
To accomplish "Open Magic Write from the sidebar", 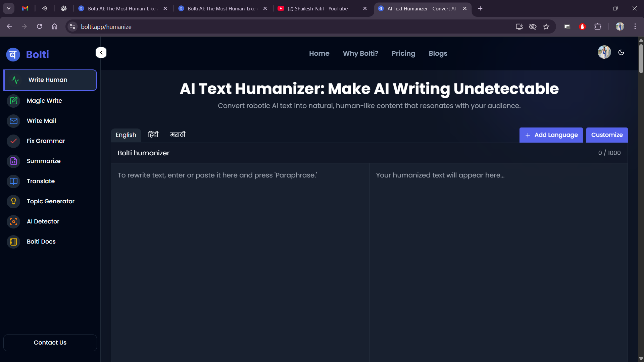I will coord(44,101).
